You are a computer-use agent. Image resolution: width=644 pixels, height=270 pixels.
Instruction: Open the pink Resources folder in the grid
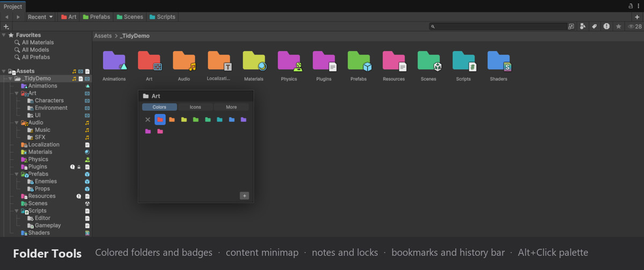pyautogui.click(x=394, y=61)
